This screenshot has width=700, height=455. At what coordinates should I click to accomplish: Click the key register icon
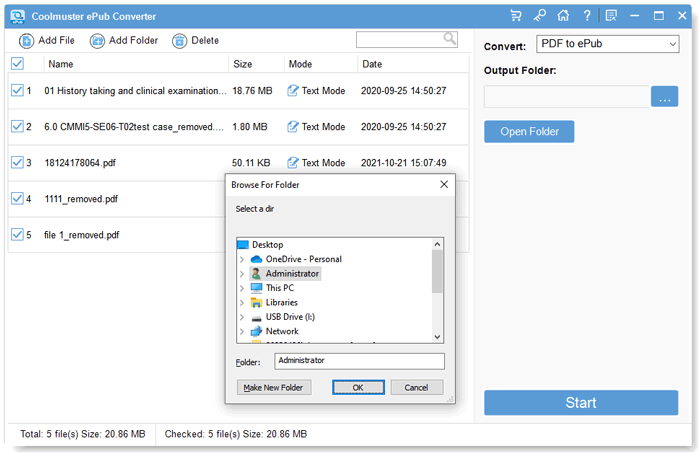click(x=539, y=16)
